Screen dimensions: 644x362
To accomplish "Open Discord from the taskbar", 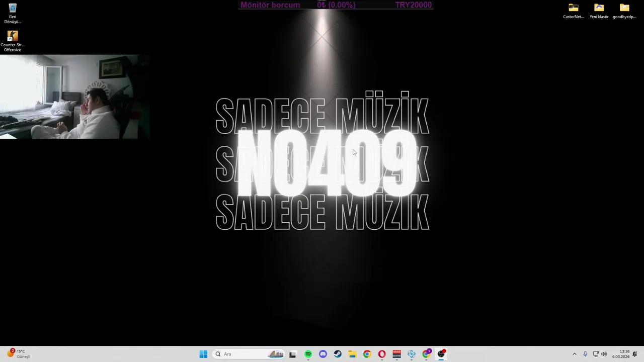I will tap(323, 354).
